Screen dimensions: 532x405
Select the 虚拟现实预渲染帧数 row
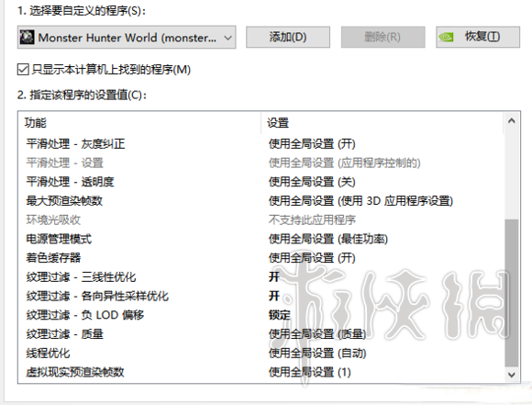point(261,372)
